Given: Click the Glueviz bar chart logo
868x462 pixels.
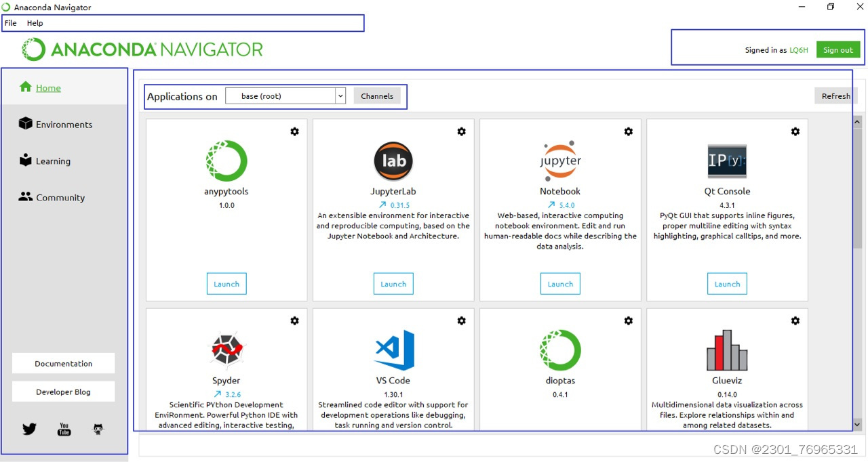Looking at the screenshot, I should pyautogui.click(x=727, y=350).
